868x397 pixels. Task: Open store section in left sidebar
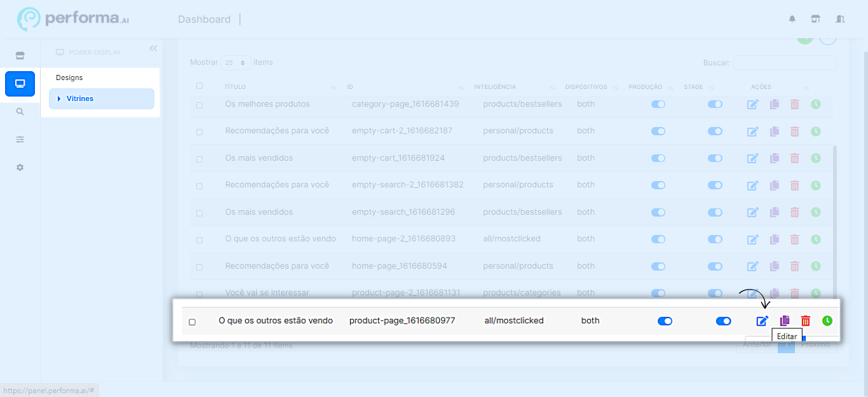pos(20,56)
